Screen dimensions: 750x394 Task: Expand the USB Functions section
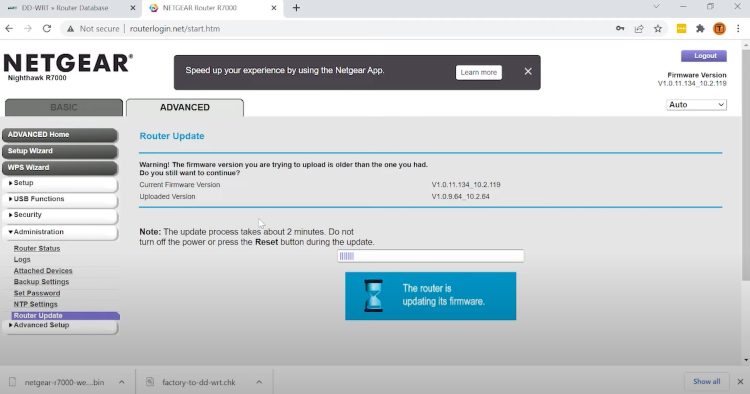tap(60, 199)
